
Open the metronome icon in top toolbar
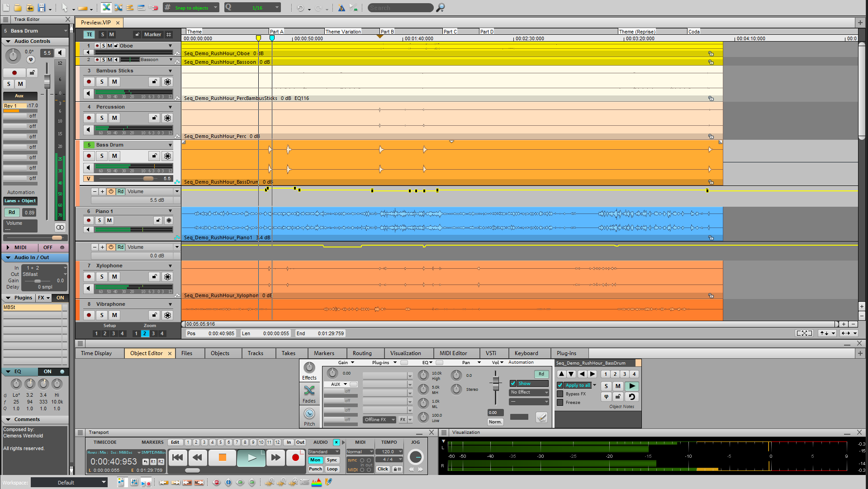(342, 8)
